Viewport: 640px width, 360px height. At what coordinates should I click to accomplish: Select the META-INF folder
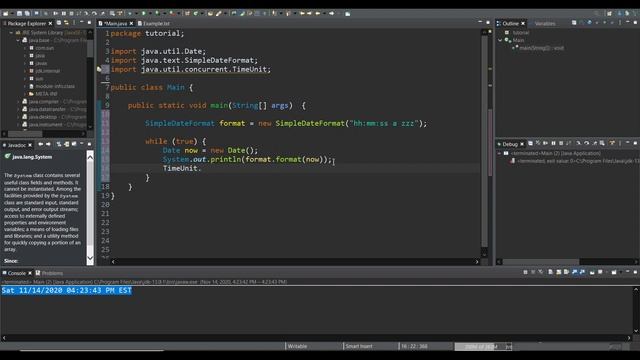coord(46,94)
